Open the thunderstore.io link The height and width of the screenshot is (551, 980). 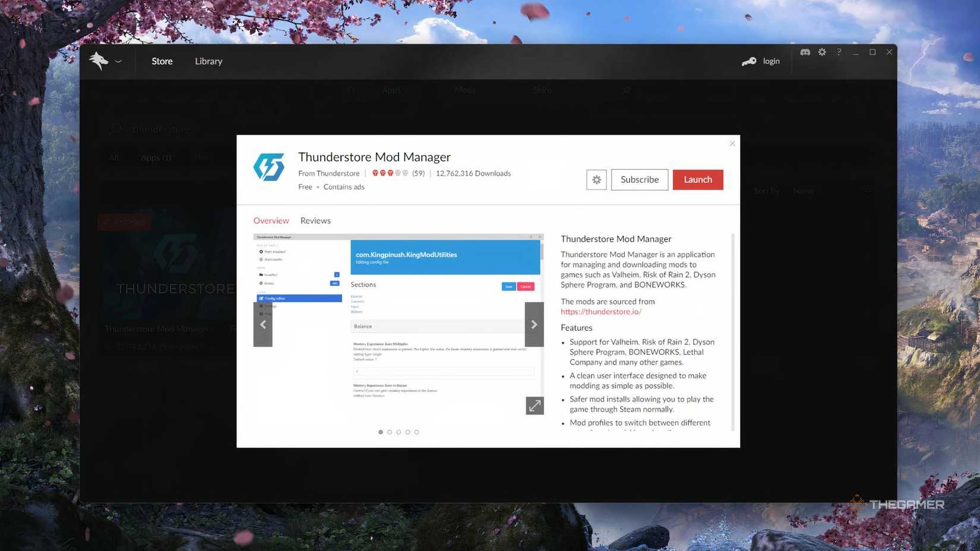click(600, 312)
